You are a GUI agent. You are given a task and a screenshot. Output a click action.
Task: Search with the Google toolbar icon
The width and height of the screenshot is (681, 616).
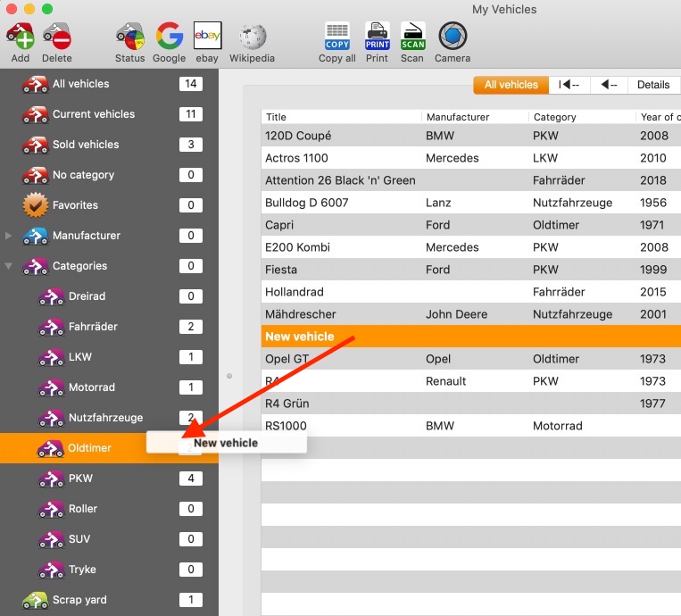(x=169, y=36)
